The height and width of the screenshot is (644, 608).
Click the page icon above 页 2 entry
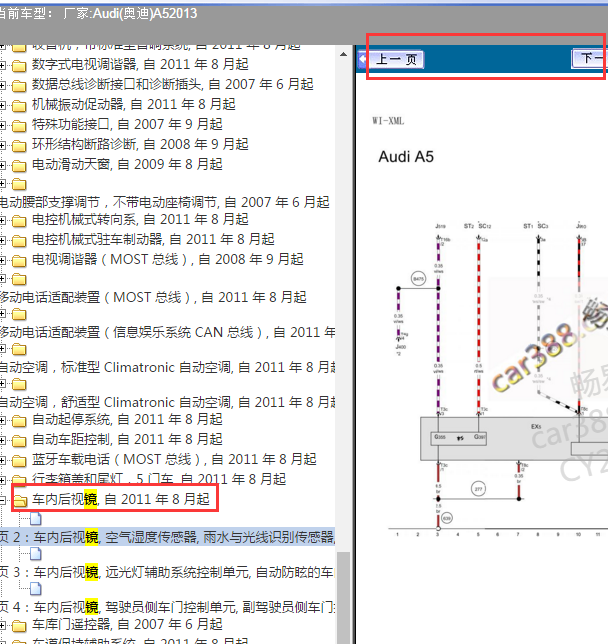pyautogui.click(x=36, y=519)
